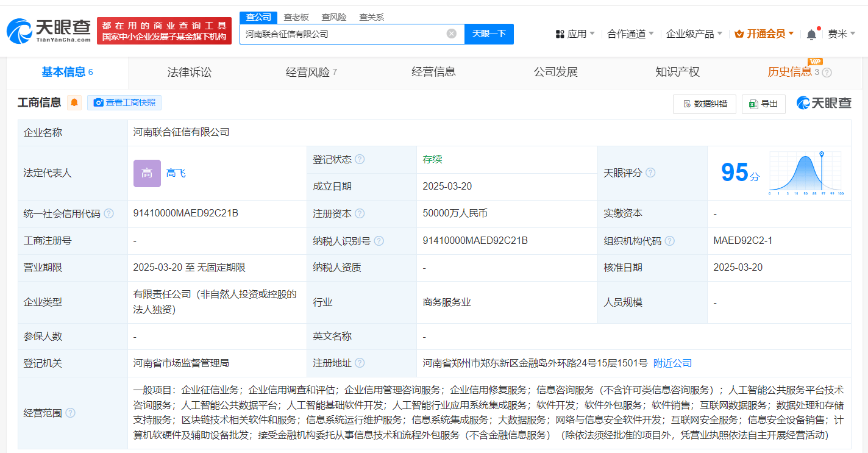This screenshot has width=868, height=453.
Task: Switch to the 查老板 search tab
Action: pyautogui.click(x=295, y=17)
